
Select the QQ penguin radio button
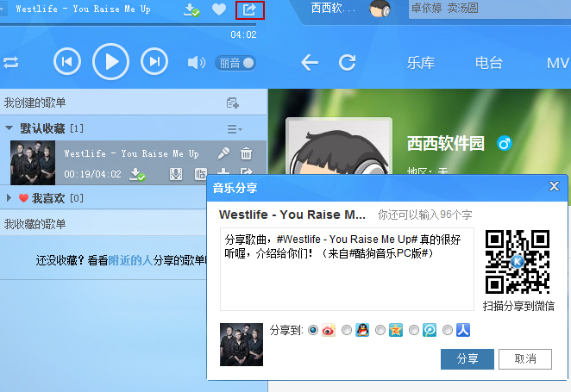pos(347,330)
